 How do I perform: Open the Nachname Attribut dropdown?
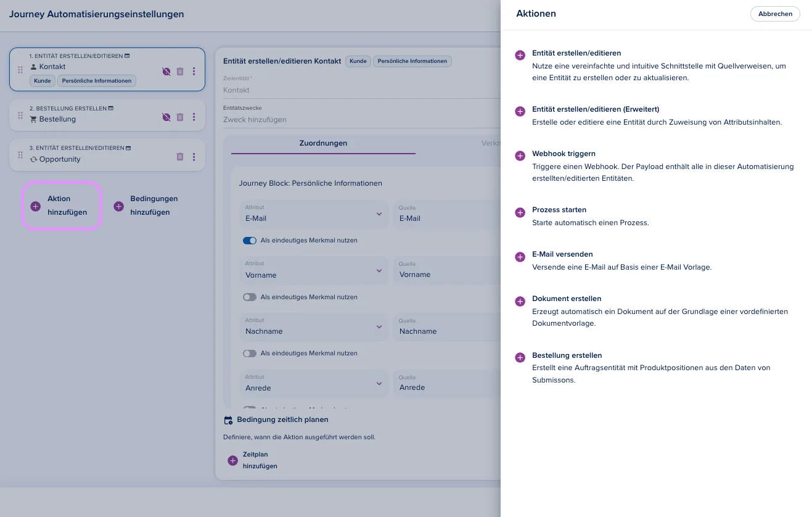pos(314,327)
